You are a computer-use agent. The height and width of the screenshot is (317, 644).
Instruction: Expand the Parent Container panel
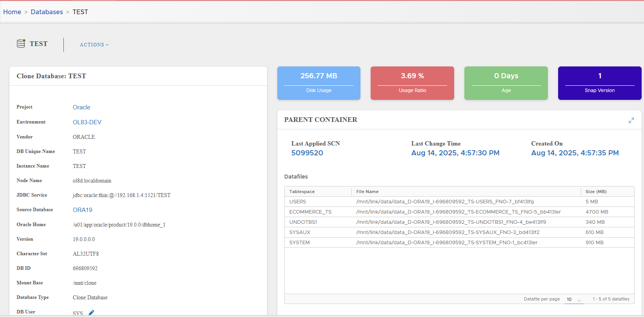[x=631, y=120]
